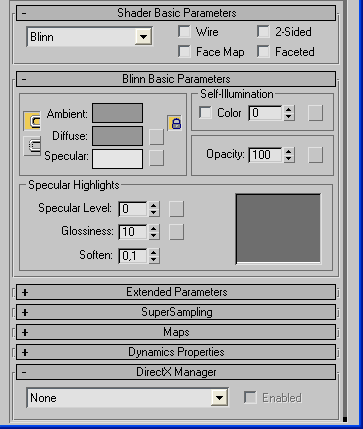
Task: Tick the Self-Illumination Color checkbox
Action: pyautogui.click(x=205, y=112)
